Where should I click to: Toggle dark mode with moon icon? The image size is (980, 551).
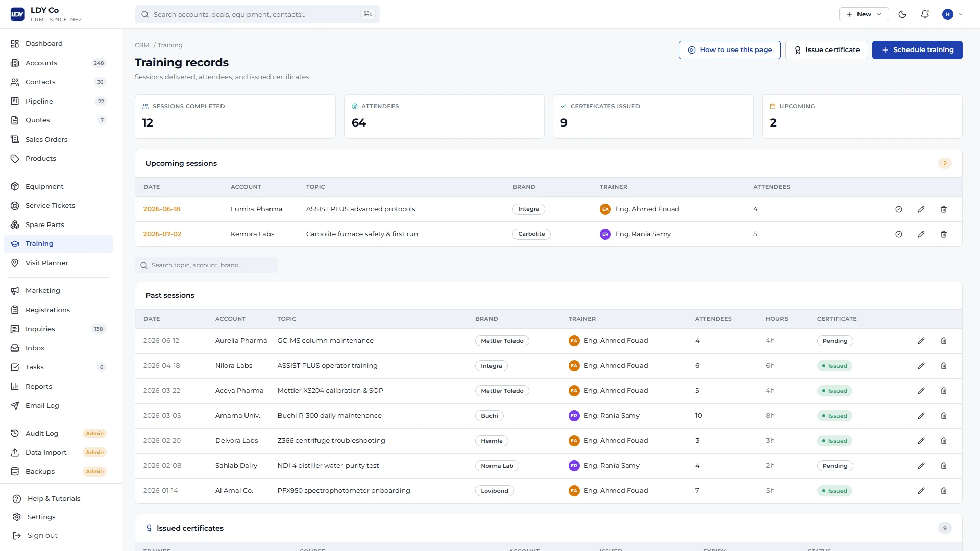point(902,14)
